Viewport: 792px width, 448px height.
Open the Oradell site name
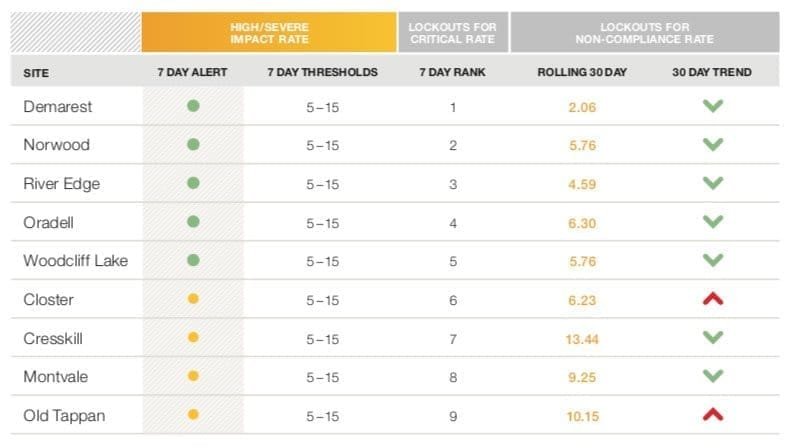tap(50, 222)
